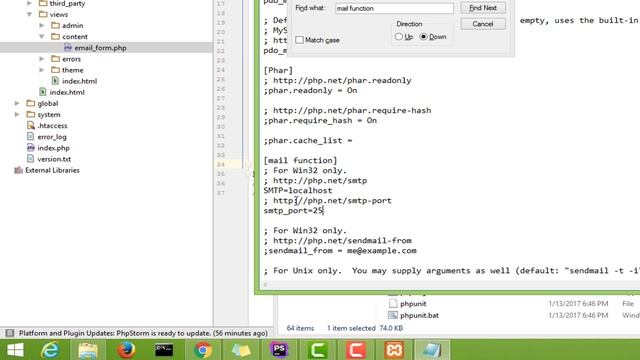Open File Explorer from taskbar
The height and width of the screenshot is (360, 640).
pyautogui.click(x=88, y=350)
